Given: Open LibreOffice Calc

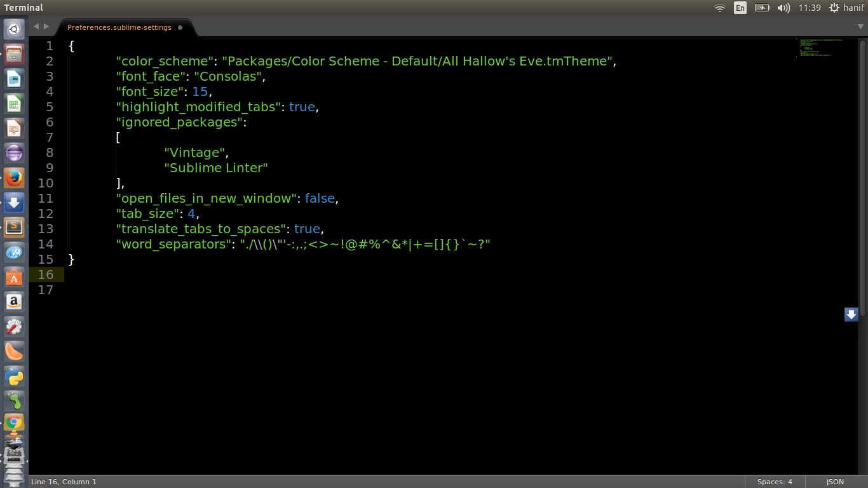Looking at the screenshot, I should (x=14, y=103).
